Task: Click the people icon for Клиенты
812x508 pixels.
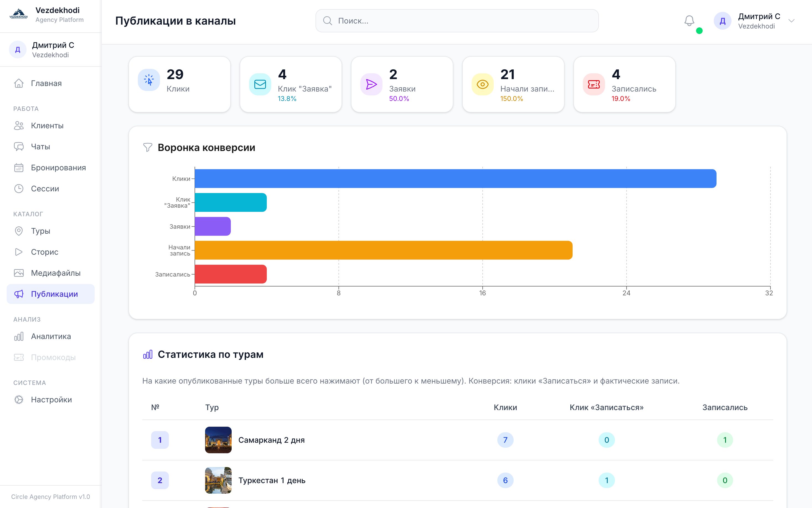Action: pos(19,126)
